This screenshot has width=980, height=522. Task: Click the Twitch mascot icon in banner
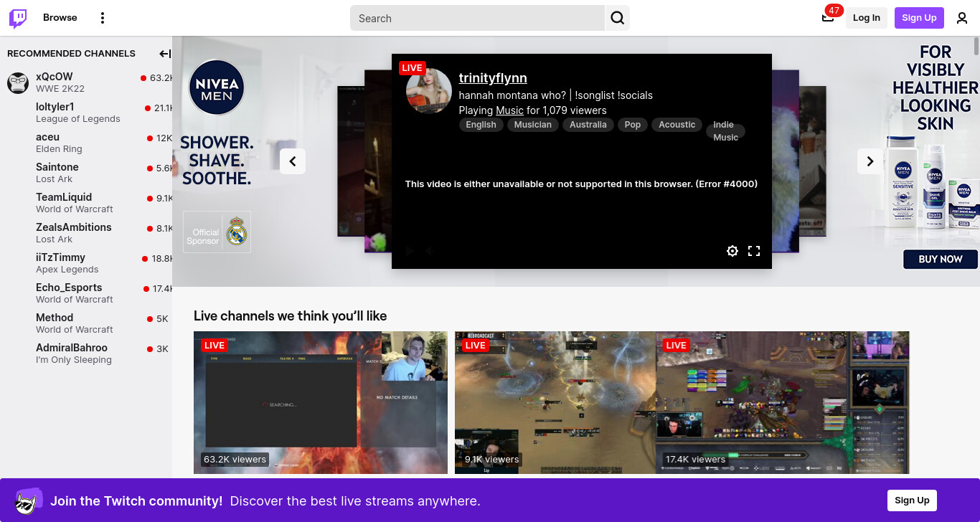(x=28, y=500)
